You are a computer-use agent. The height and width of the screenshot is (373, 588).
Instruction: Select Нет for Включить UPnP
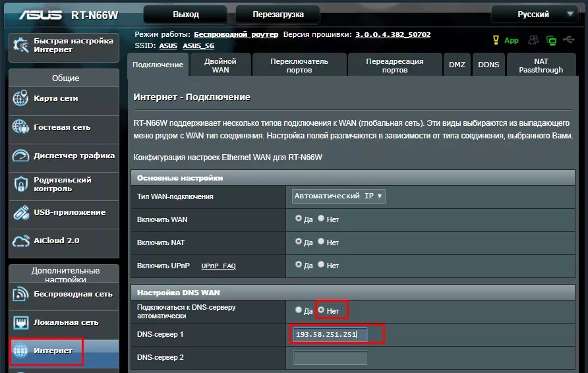pos(321,264)
